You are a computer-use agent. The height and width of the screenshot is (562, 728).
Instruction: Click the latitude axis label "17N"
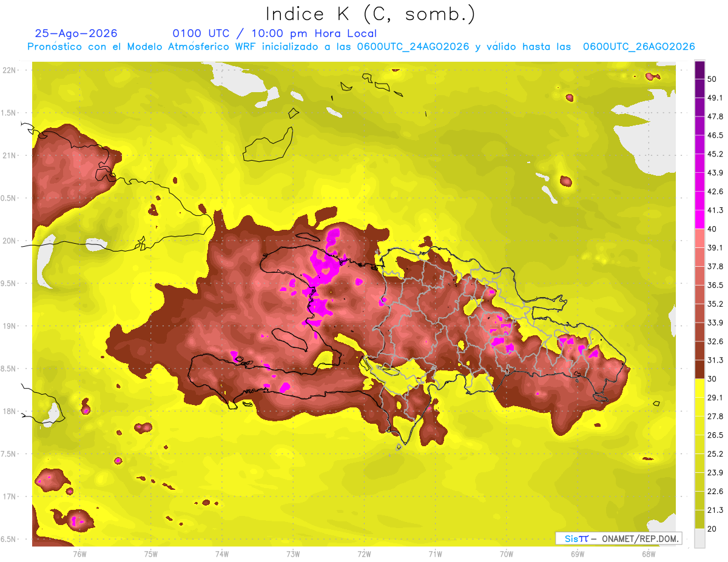[10, 497]
